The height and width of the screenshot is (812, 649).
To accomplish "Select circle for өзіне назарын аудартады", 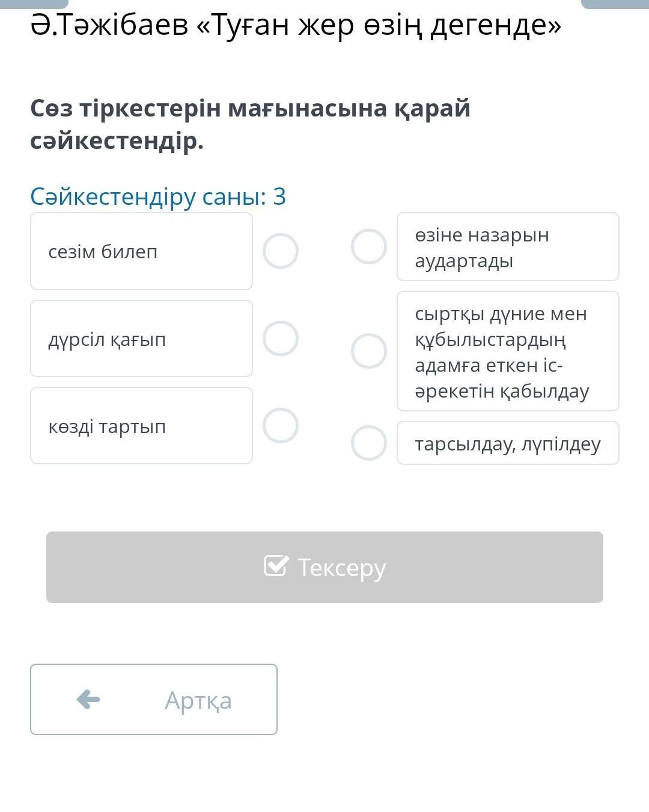I will [368, 246].
